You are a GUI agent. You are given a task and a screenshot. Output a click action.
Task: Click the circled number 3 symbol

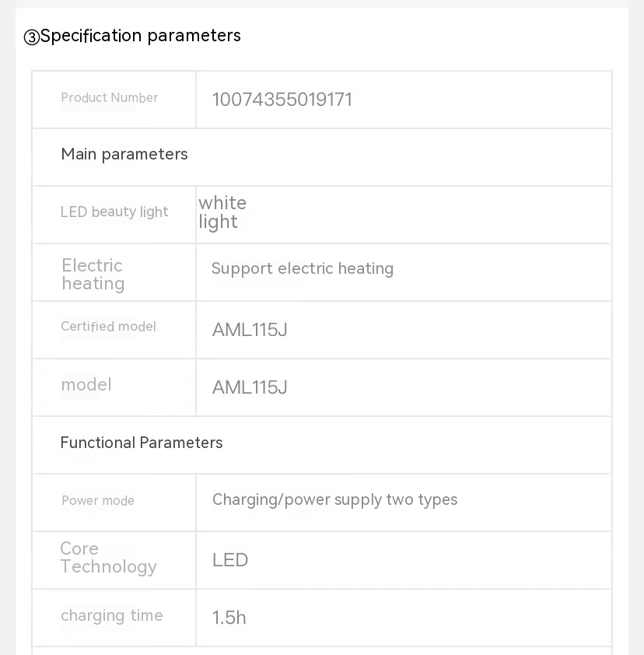point(31,37)
